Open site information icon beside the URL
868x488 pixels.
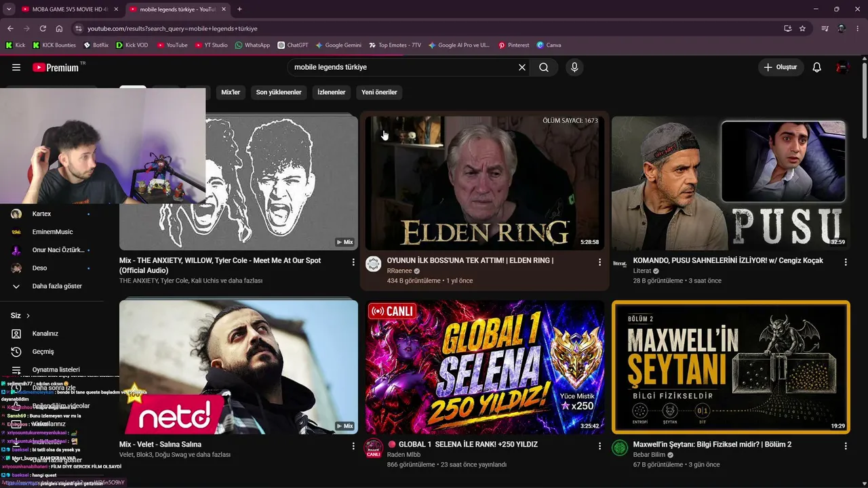(79, 28)
